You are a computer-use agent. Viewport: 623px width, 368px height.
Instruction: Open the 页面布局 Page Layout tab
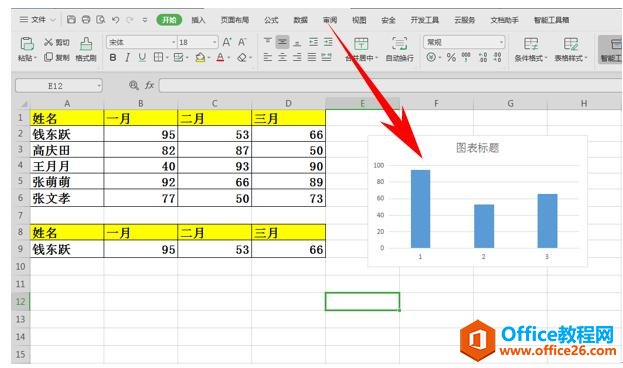235,19
